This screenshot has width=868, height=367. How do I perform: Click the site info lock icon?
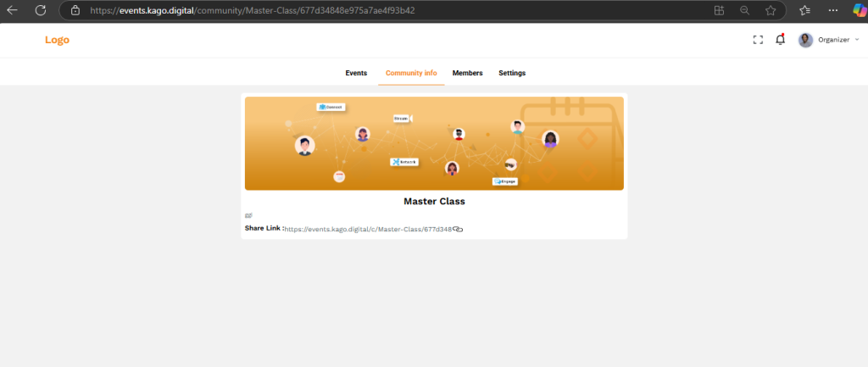(x=75, y=10)
